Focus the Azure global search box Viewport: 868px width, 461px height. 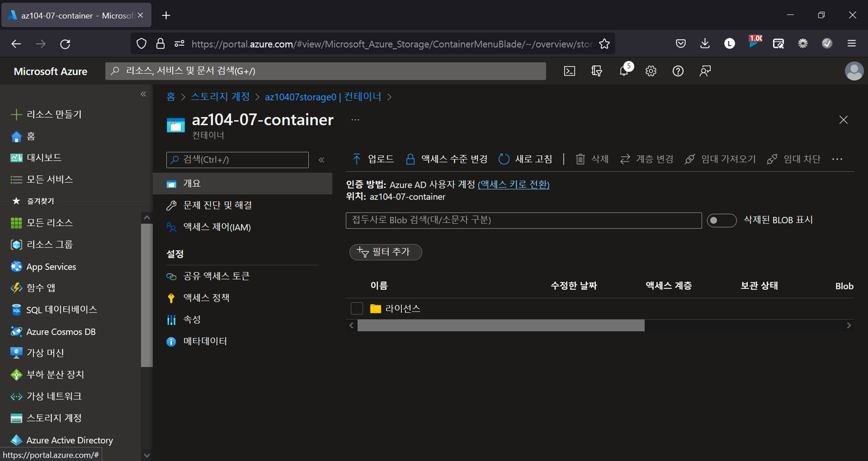325,71
